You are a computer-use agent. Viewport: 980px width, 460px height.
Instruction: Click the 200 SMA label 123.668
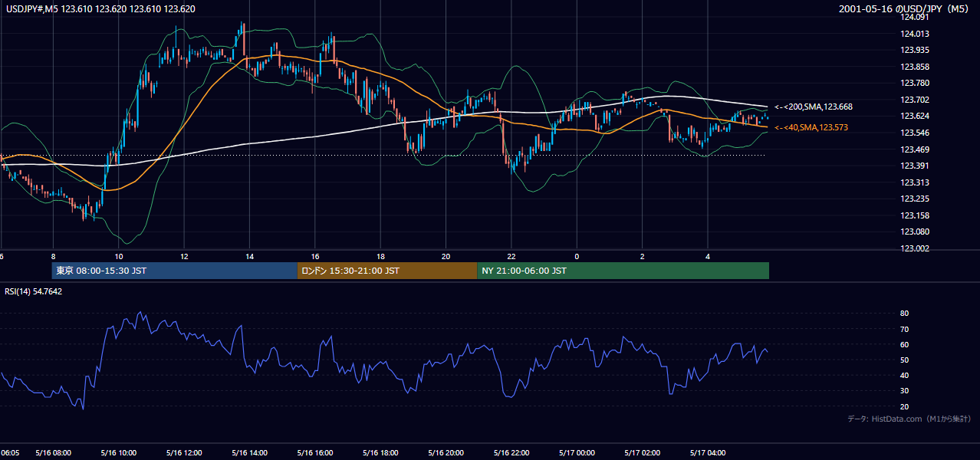coord(814,107)
